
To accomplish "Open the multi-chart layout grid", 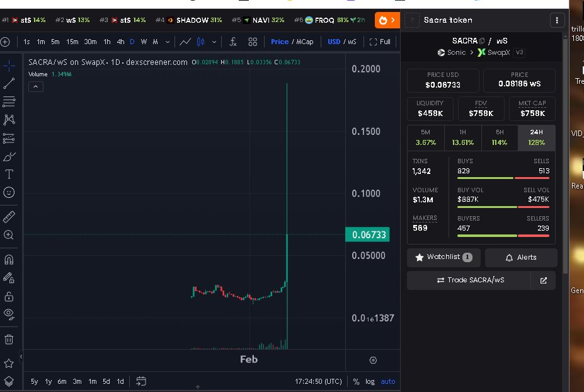I will 253,42.
